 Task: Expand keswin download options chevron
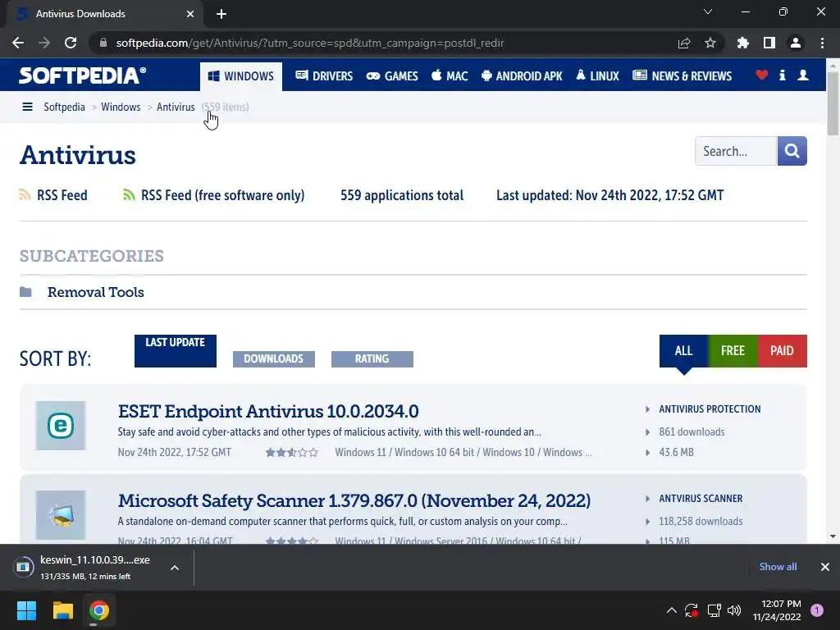point(175,568)
